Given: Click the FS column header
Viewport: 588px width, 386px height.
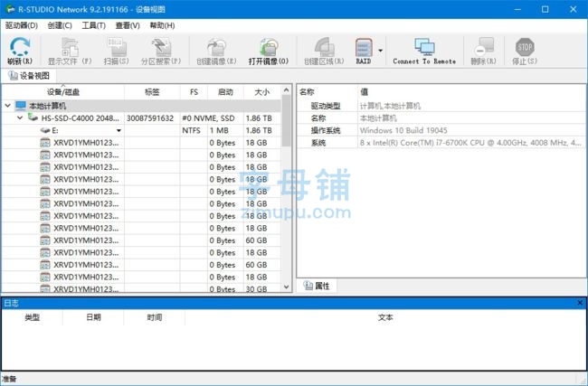Looking at the screenshot, I should coord(194,92).
